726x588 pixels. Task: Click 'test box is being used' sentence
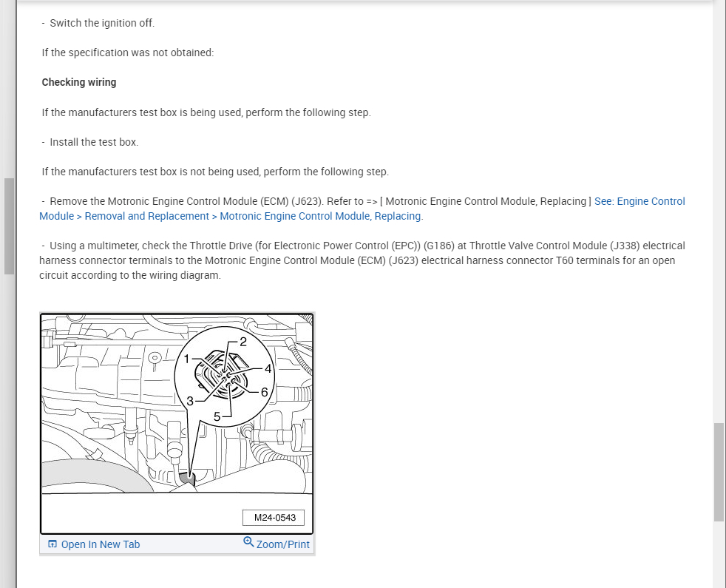pyautogui.click(x=206, y=112)
